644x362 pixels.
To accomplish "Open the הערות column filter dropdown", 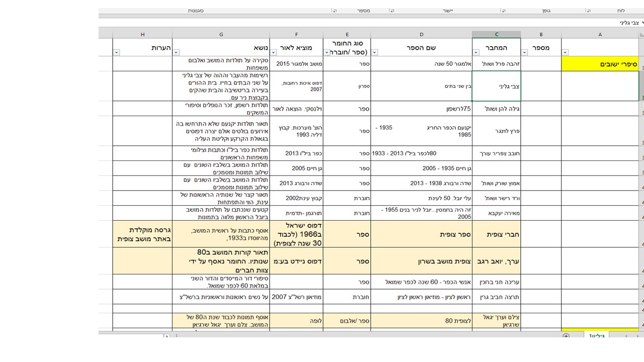I will tap(117, 52).
